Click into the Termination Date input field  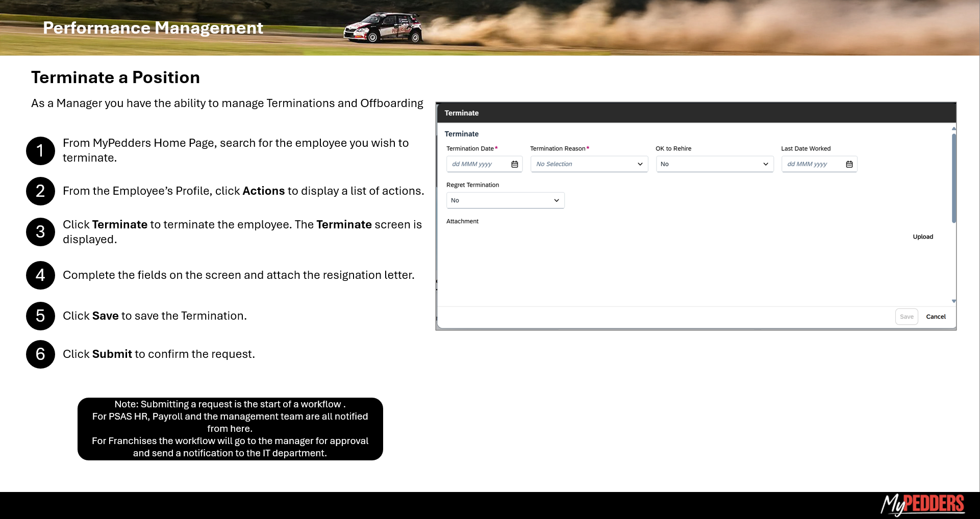coord(484,164)
